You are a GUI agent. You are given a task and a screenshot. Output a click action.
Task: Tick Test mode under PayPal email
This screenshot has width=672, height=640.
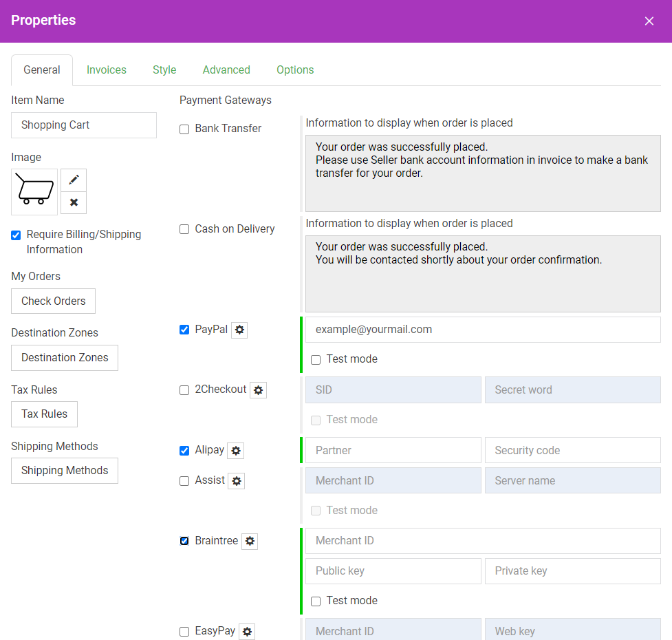tap(316, 360)
